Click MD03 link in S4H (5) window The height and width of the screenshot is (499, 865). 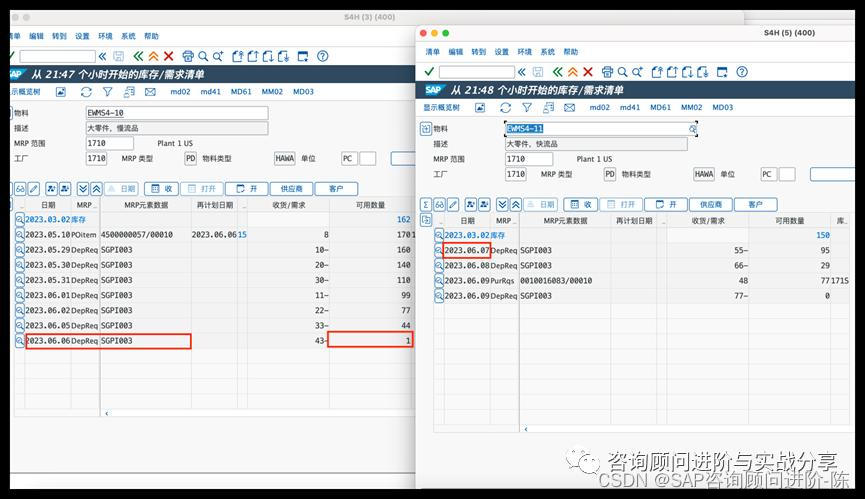coord(722,108)
